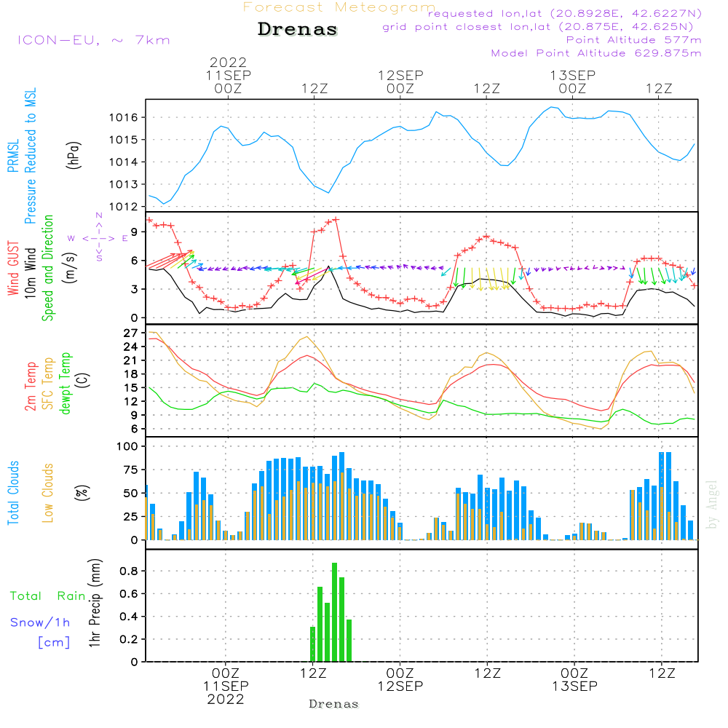Click the '27' temperature axis value
Image resolution: width=728 pixels, height=728 pixels.
point(131,333)
